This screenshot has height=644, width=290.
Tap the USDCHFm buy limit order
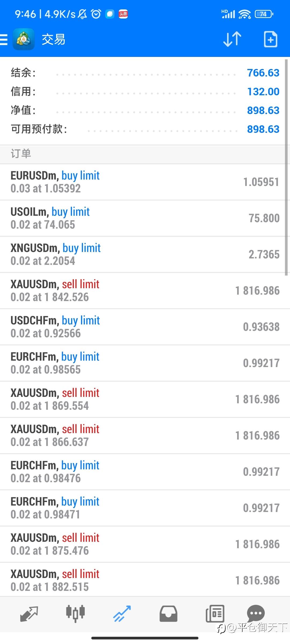[145, 327]
